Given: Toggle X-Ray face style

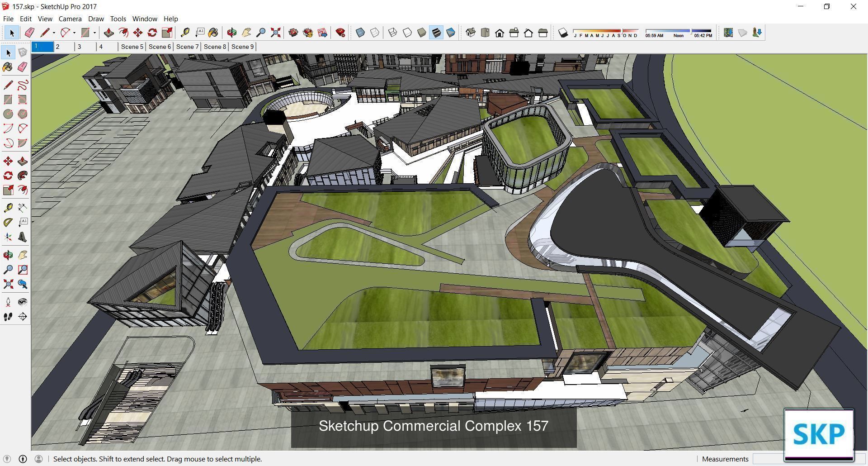Looking at the screenshot, I should (360, 33).
